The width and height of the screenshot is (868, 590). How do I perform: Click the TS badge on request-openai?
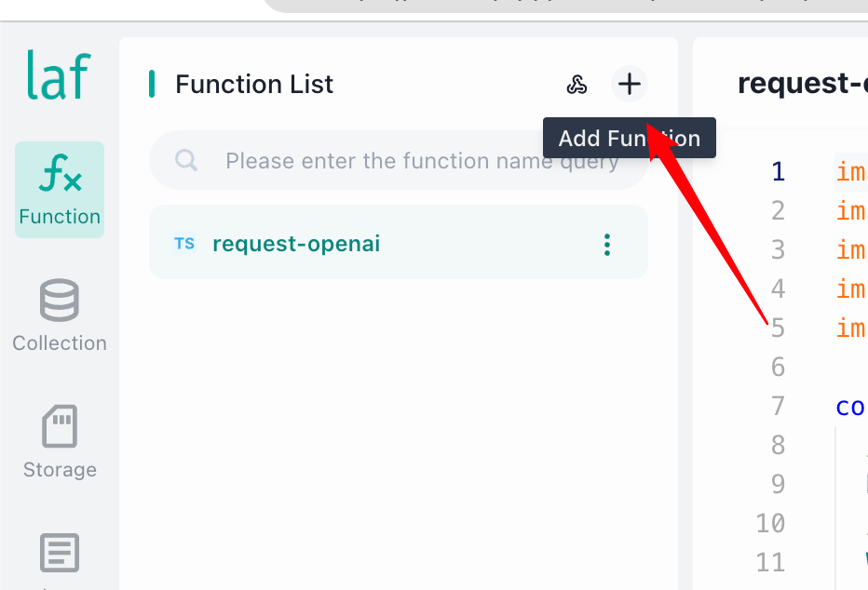184,243
